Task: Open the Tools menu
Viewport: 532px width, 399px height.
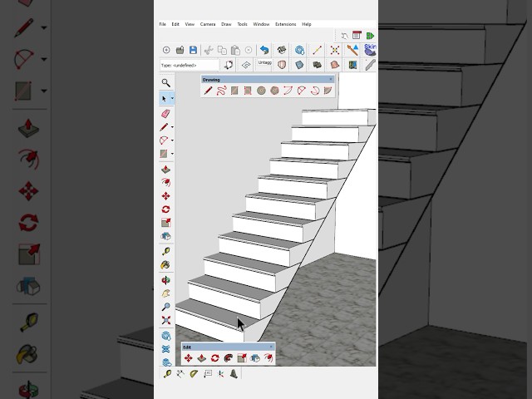Action: pos(242,24)
